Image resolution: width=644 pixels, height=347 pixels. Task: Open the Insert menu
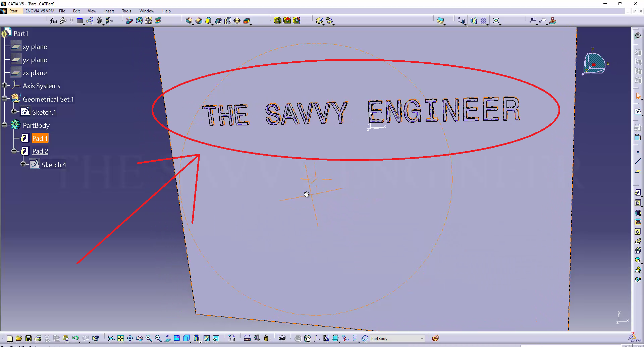tap(109, 11)
